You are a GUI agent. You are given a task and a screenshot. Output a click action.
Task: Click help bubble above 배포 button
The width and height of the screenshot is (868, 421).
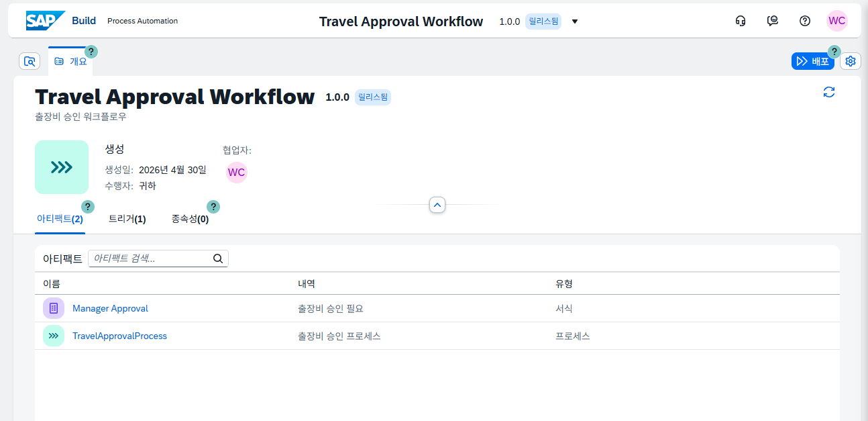(834, 52)
